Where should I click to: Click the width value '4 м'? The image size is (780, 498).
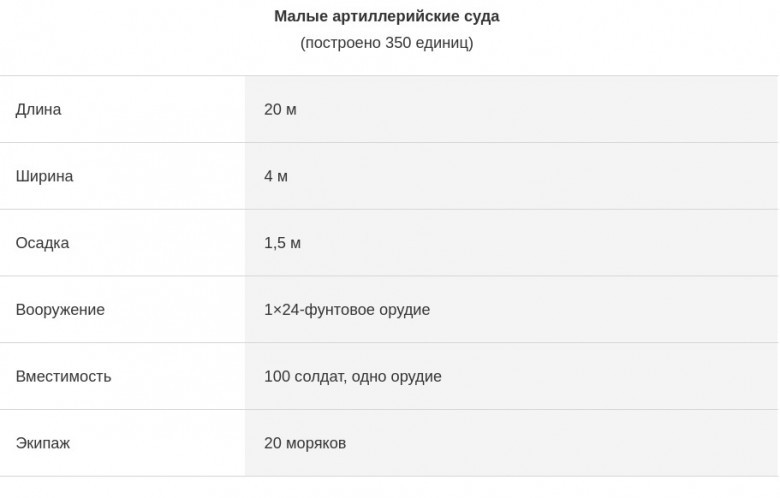coord(276,176)
